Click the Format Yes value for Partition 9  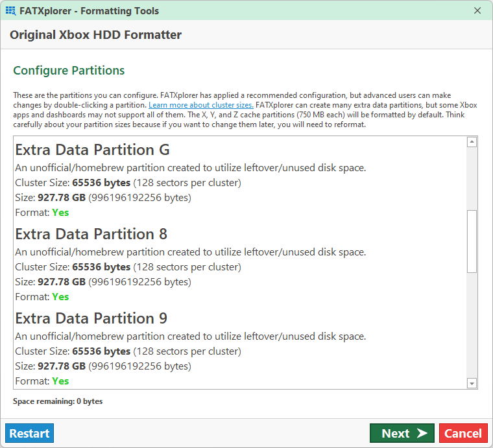tap(60, 381)
